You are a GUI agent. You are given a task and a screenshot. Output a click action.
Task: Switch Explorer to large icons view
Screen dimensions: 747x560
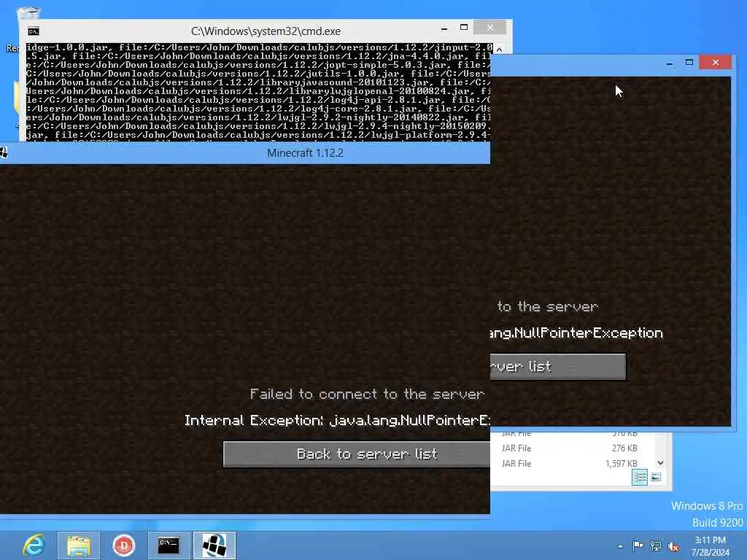[656, 477]
